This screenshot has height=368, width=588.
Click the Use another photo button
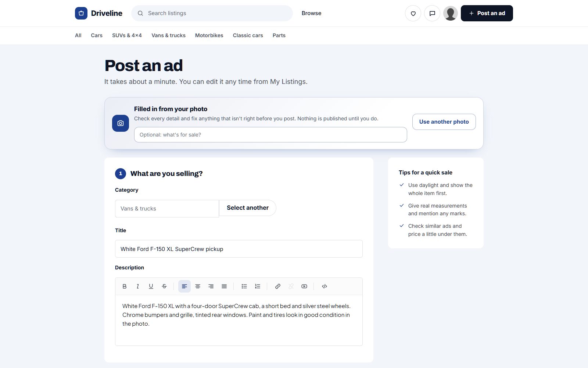point(444,122)
